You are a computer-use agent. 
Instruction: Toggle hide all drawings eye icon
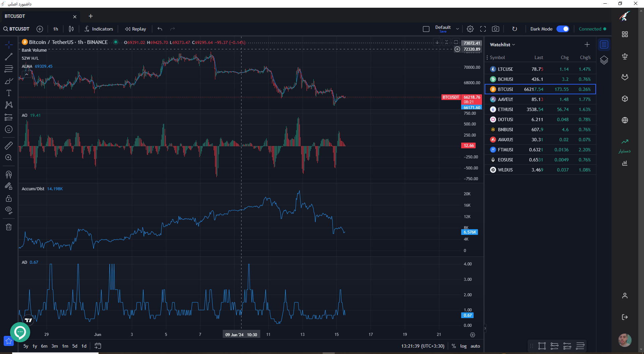9,210
